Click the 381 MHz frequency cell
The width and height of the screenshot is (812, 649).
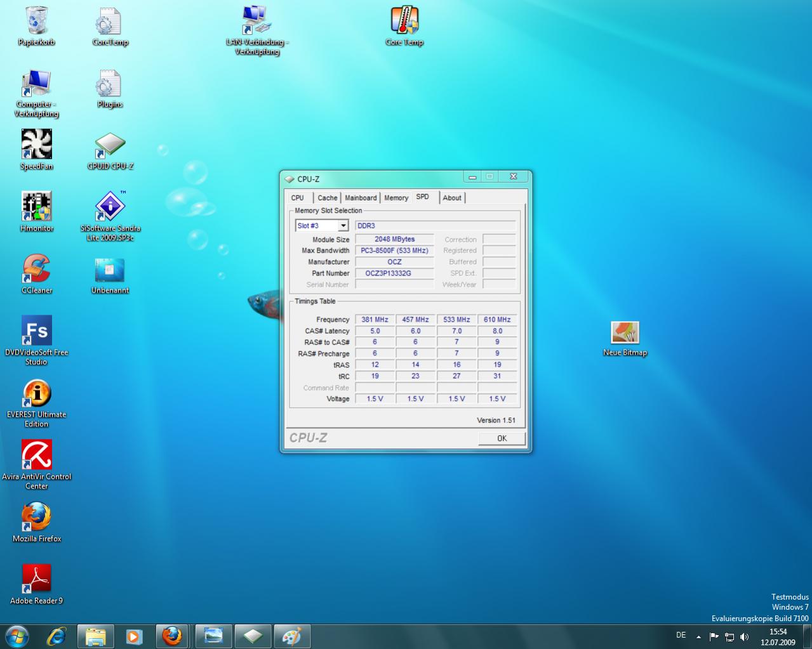click(x=375, y=320)
